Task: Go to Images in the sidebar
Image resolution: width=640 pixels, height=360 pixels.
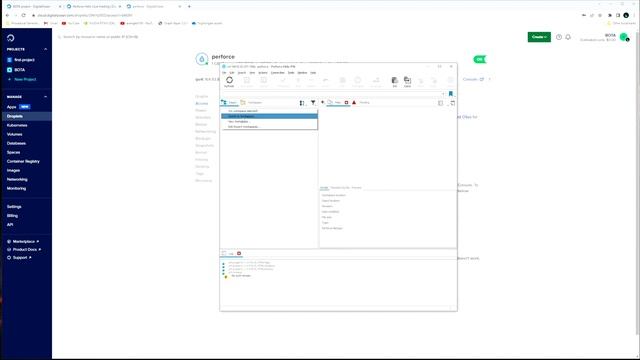Action: pyautogui.click(x=13, y=171)
